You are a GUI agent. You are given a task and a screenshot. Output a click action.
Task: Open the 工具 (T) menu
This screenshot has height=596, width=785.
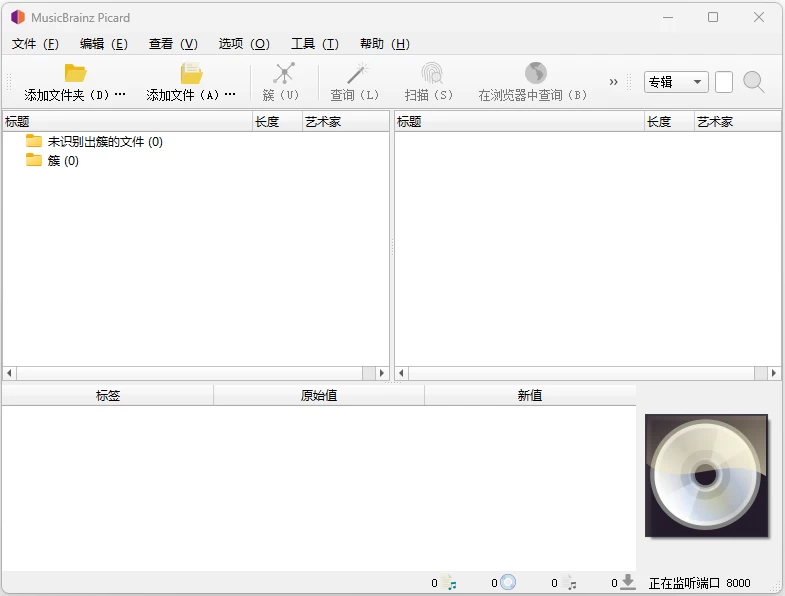314,44
